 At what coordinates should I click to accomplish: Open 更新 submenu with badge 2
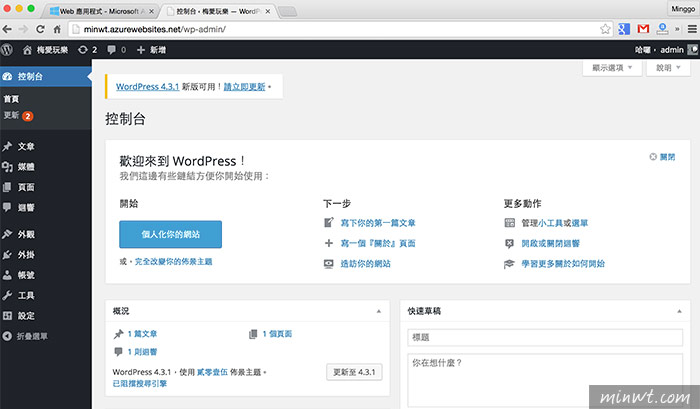(x=18, y=116)
